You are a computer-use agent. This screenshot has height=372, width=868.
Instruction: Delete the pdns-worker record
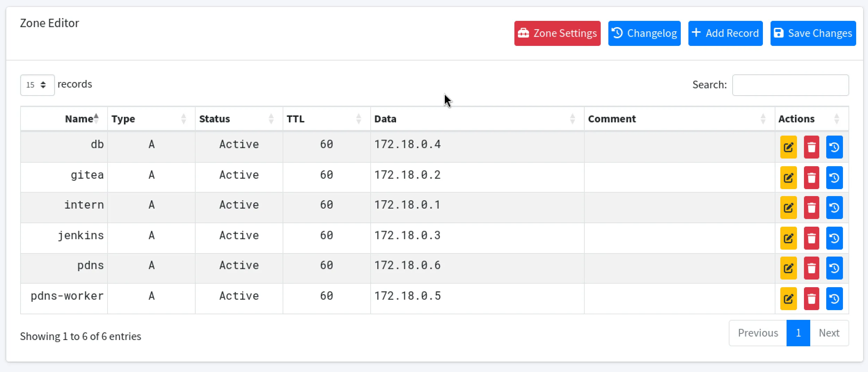(811, 299)
